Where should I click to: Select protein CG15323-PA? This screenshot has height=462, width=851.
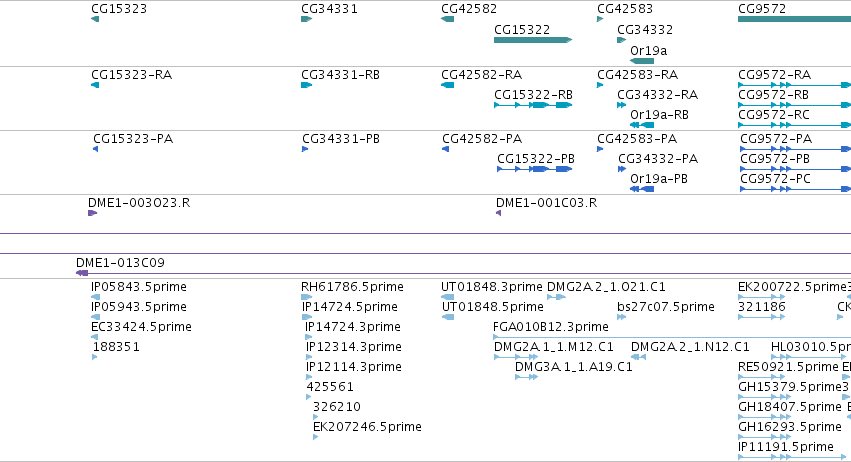[x=133, y=139]
